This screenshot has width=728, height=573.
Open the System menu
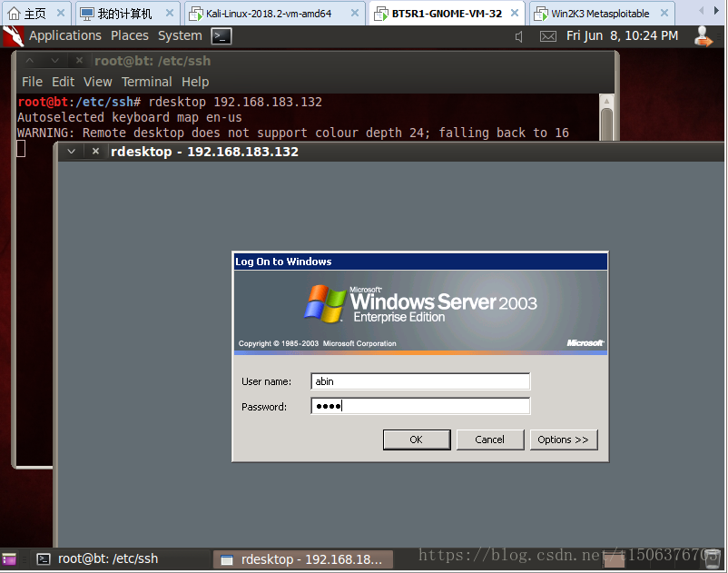(x=180, y=35)
